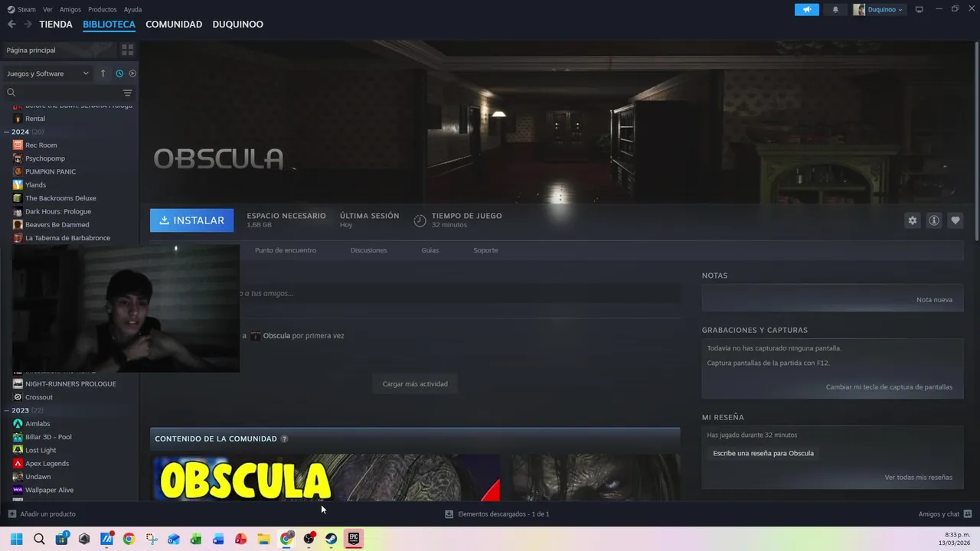Click the INSTALAR button
Viewport: 980px width, 551px height.
[192, 220]
